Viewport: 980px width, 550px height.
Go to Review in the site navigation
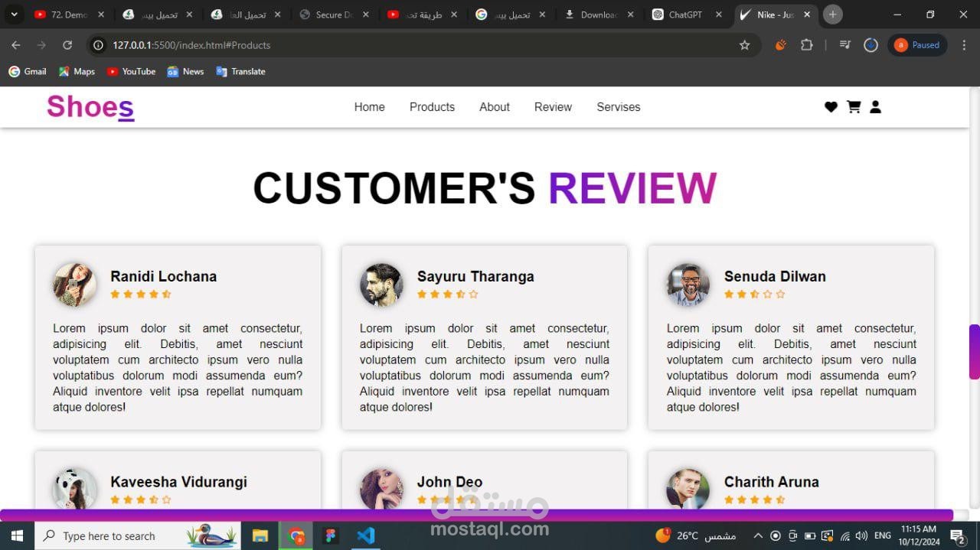pyautogui.click(x=553, y=107)
